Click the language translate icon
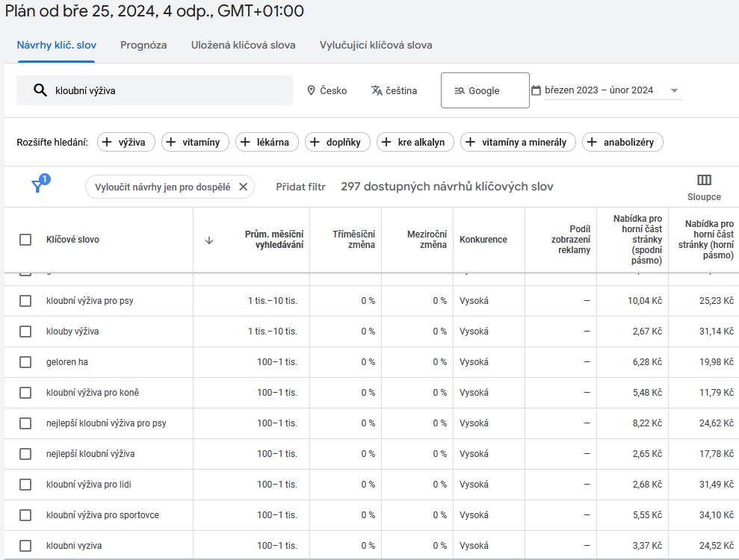The height and width of the screenshot is (560, 739). coord(377,90)
